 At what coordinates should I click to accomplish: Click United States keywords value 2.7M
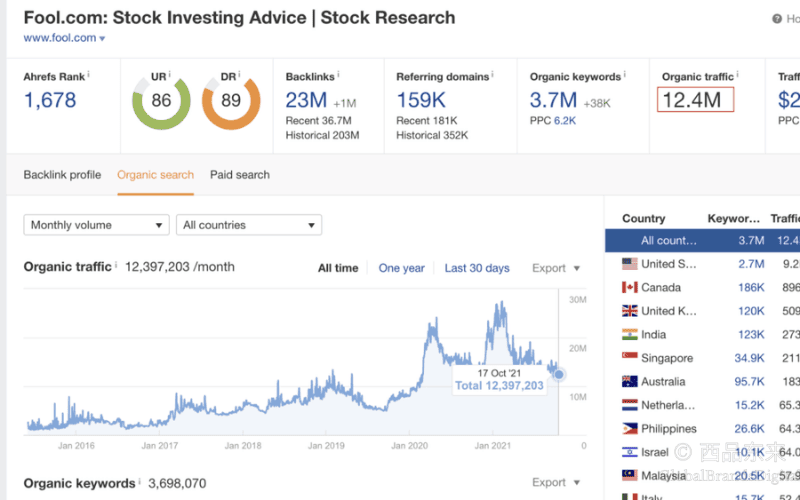751,264
